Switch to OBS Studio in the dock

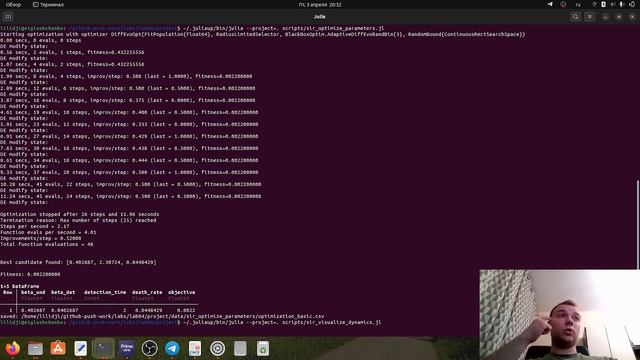(x=149, y=348)
